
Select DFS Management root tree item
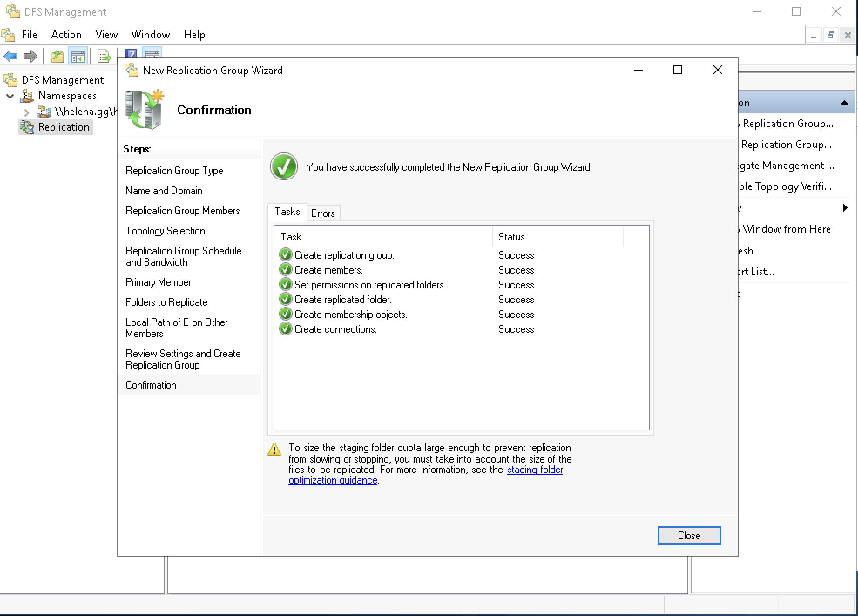tap(63, 80)
